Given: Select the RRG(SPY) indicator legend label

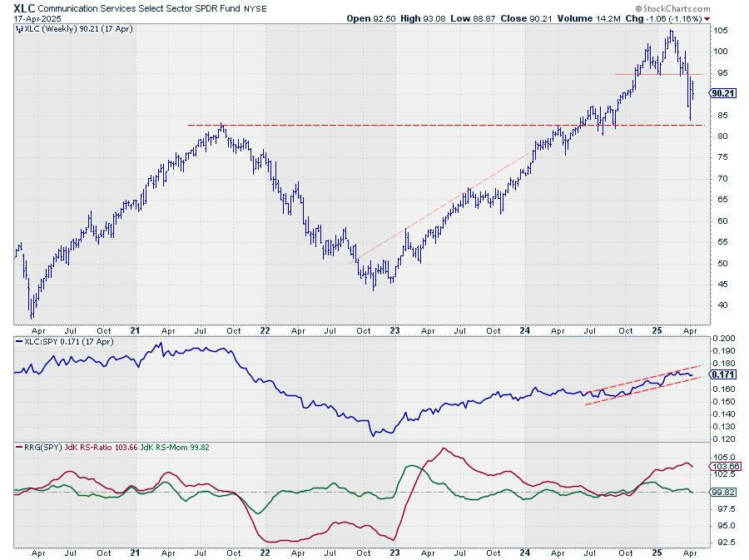Looking at the screenshot, I should pos(42,448).
